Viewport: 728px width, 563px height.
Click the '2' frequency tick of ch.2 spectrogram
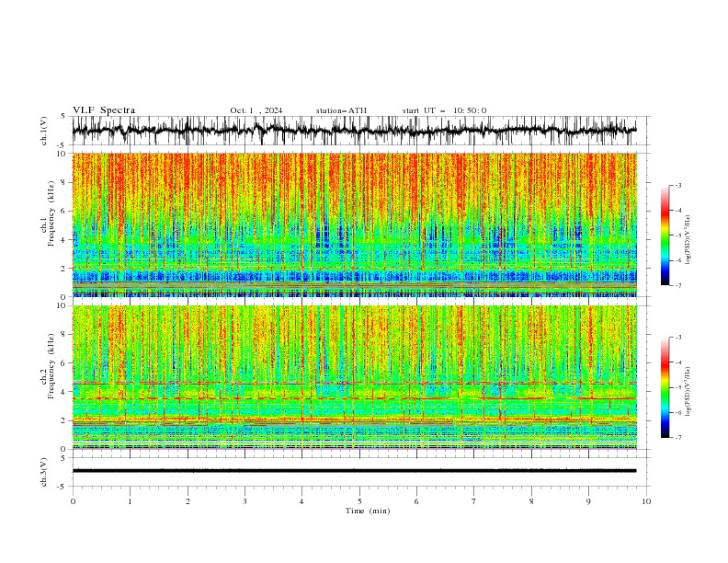click(65, 420)
